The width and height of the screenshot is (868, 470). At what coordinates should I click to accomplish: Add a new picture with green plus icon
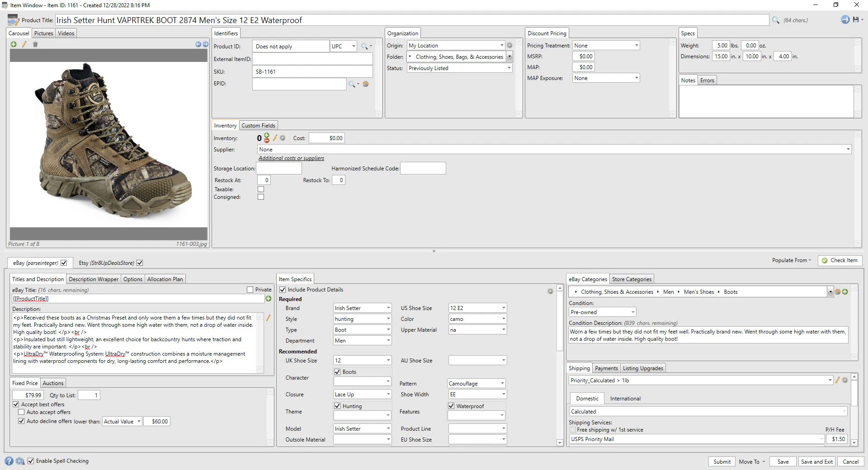(13, 44)
